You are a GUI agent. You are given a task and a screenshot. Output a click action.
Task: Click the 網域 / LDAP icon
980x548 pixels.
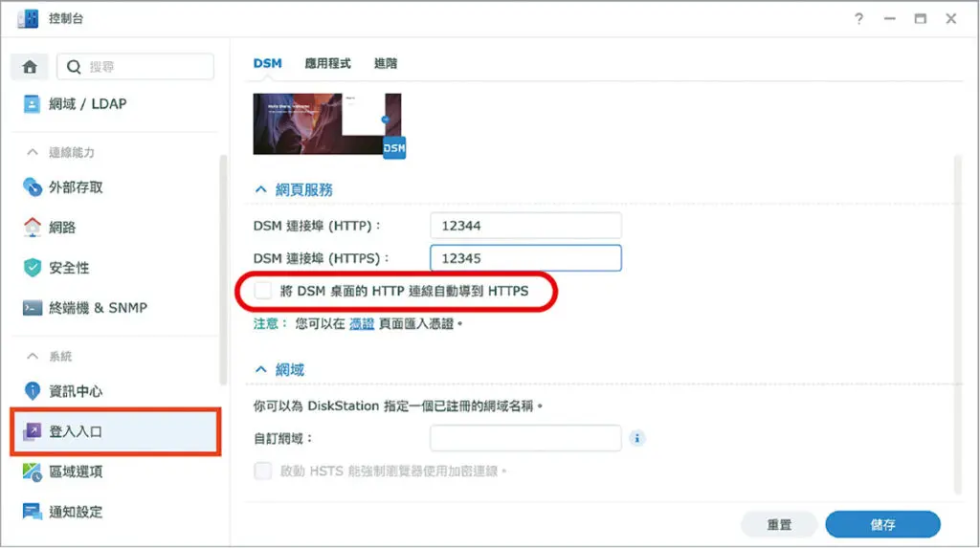[x=32, y=103]
